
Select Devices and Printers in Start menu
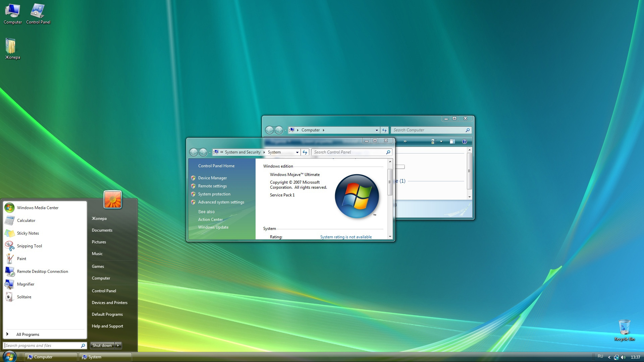(x=109, y=303)
